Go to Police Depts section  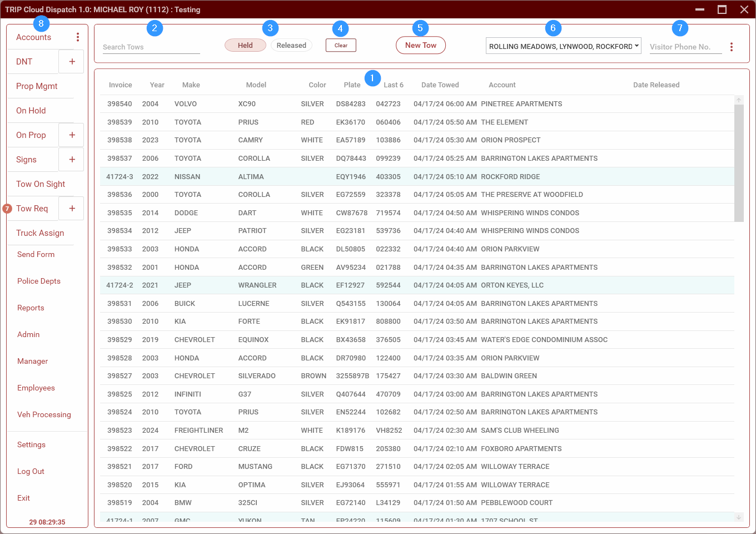click(39, 281)
